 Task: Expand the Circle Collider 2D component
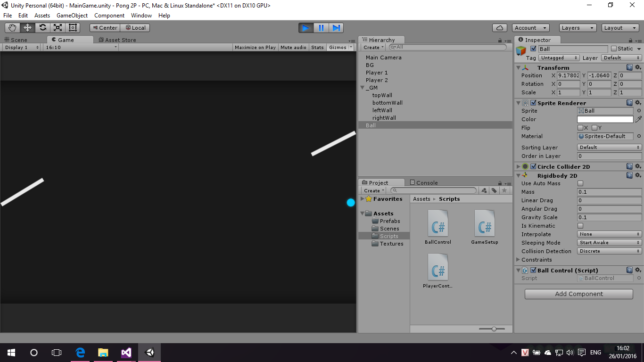tap(519, 167)
